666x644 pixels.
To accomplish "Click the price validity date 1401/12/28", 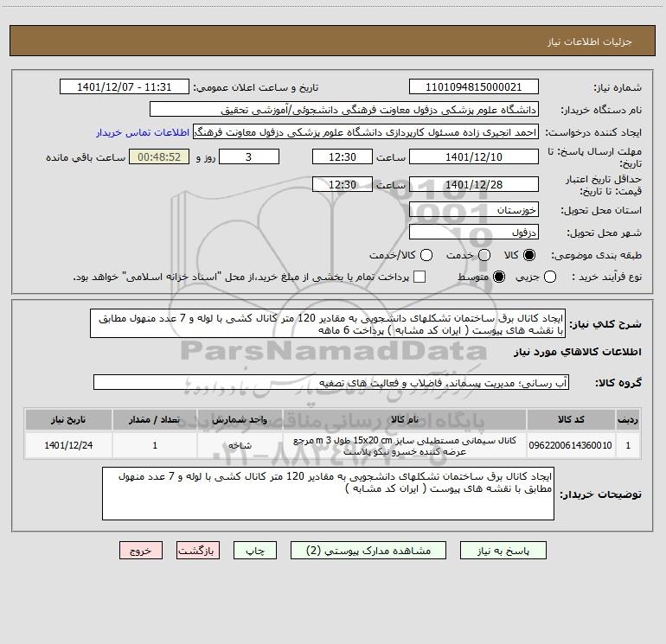I will (474, 184).
